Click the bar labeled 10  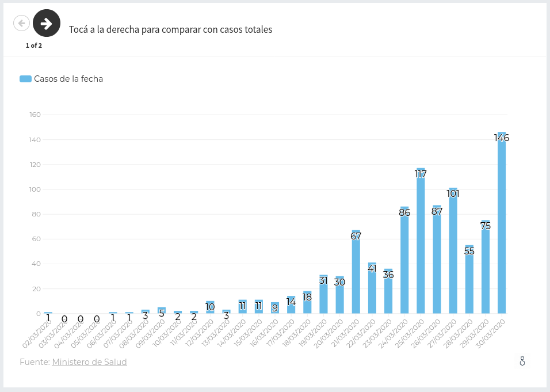[x=210, y=307]
